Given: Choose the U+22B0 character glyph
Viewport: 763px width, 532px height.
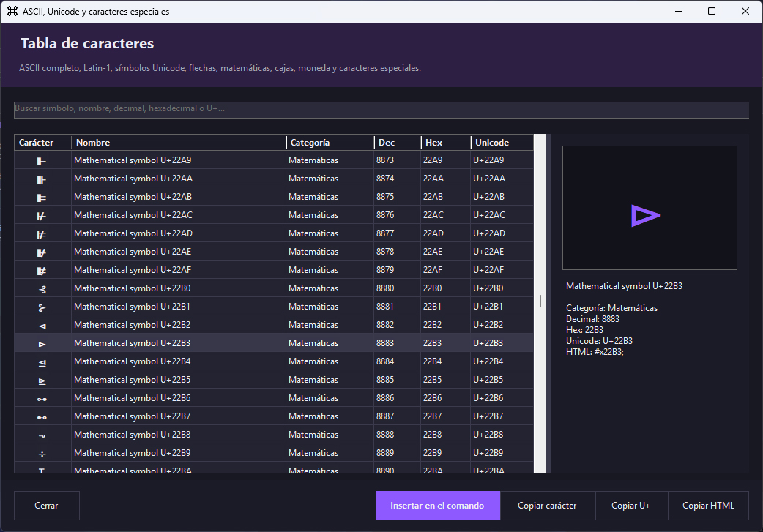Looking at the screenshot, I should (x=42, y=289).
